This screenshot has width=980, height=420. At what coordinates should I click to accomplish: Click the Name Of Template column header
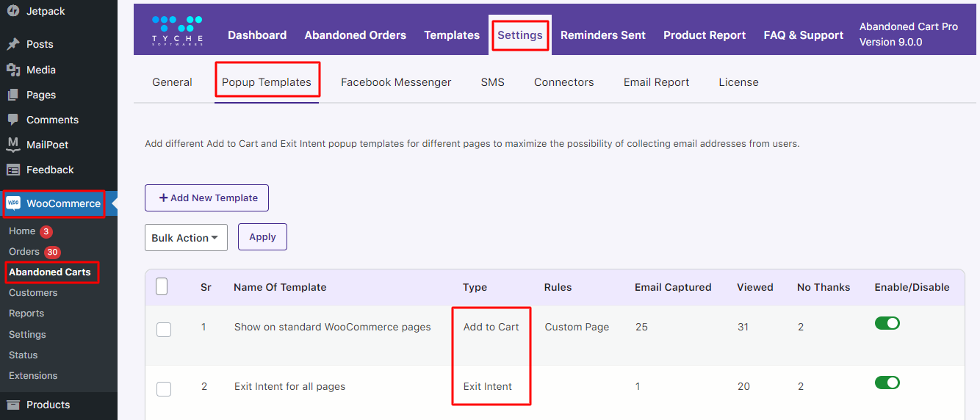(280, 287)
